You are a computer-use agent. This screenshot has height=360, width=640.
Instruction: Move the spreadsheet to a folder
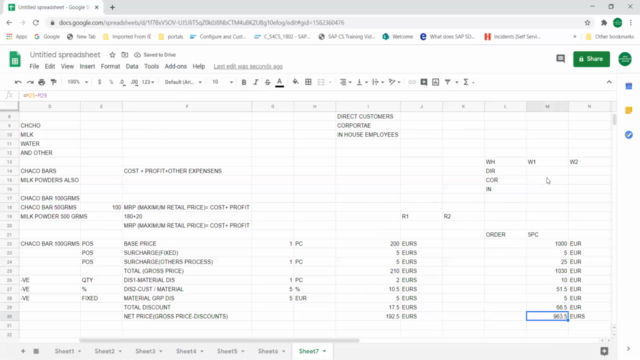tap(124, 55)
